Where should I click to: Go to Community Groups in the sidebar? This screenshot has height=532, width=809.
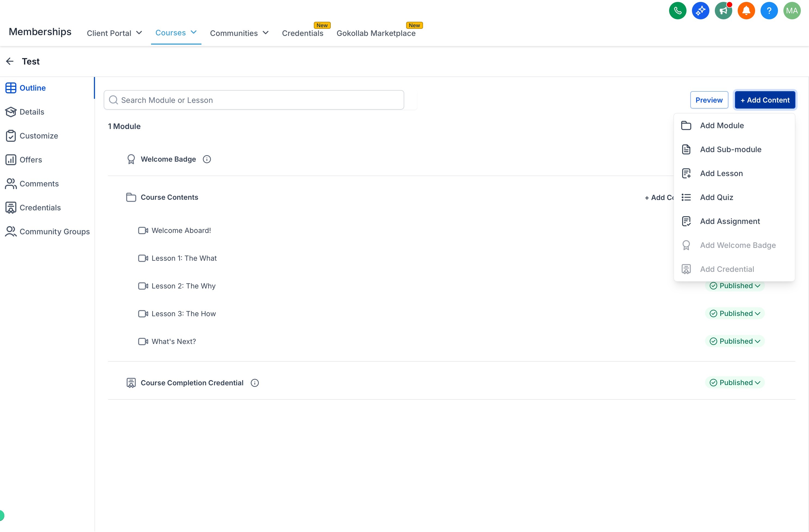[55, 232]
